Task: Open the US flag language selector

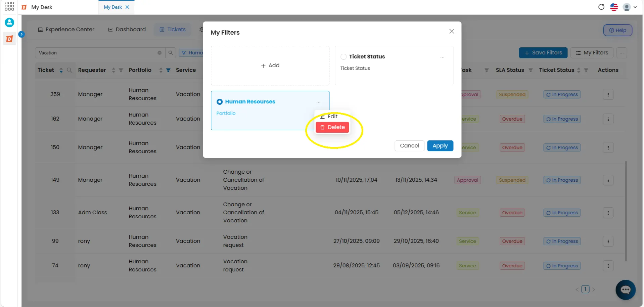Action: pos(614,7)
